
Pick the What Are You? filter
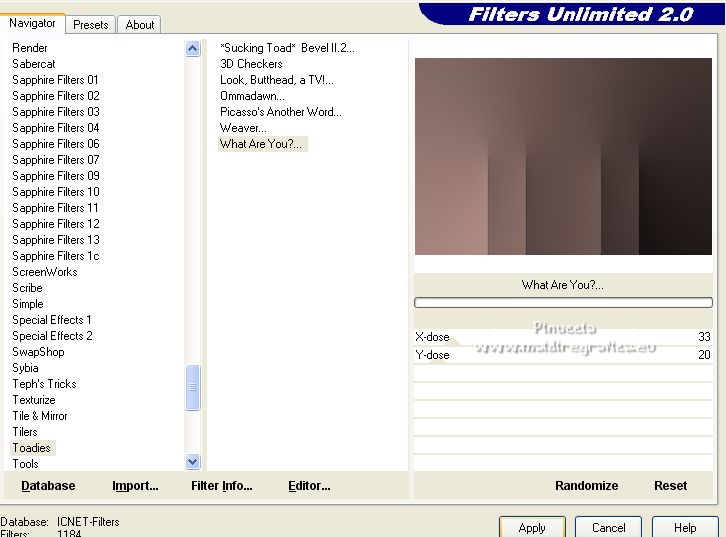263,144
